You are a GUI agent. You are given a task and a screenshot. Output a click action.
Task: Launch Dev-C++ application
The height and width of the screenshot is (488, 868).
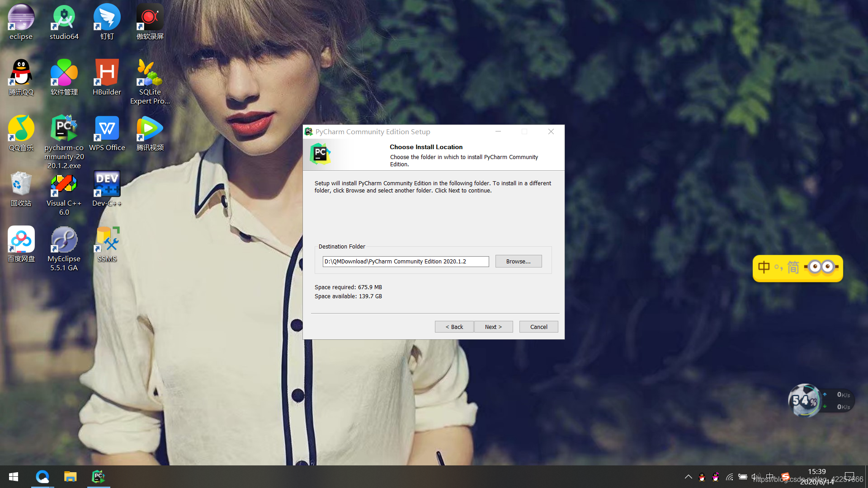pyautogui.click(x=107, y=188)
